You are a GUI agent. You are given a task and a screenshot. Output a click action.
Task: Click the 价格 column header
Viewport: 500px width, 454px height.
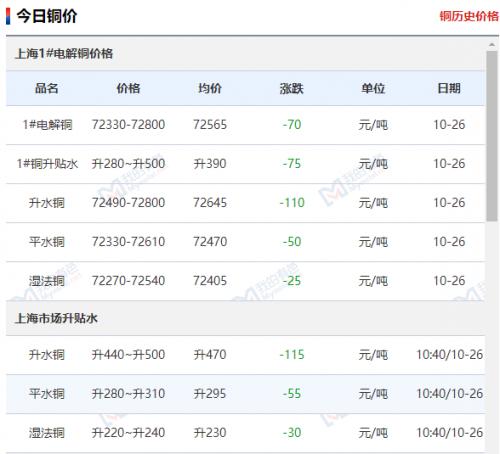point(128,88)
